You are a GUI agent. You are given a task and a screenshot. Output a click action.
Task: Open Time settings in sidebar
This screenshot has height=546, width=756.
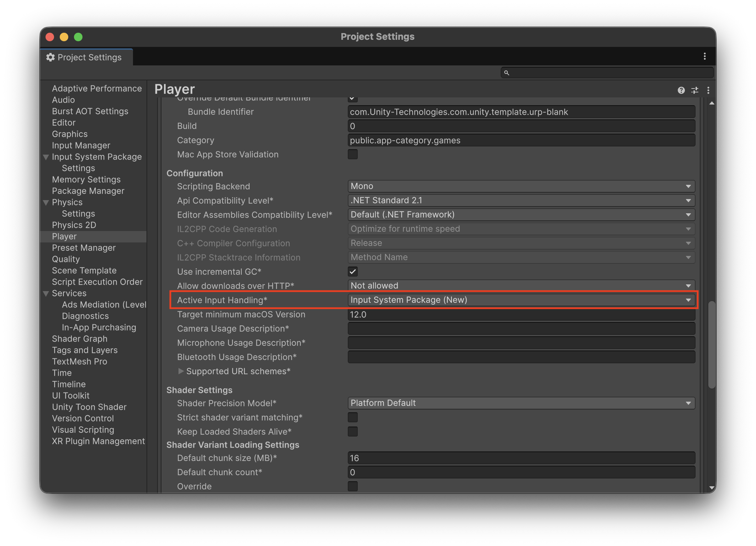(62, 373)
